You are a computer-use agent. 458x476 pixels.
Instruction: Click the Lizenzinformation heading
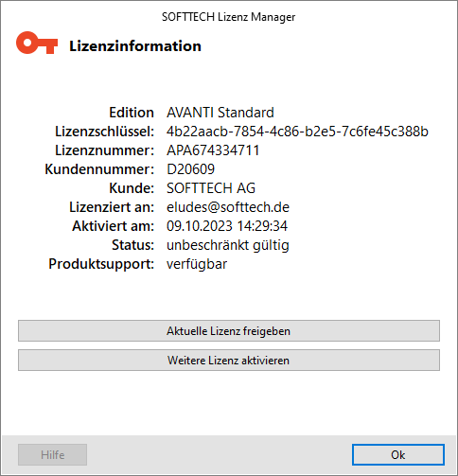(135, 46)
